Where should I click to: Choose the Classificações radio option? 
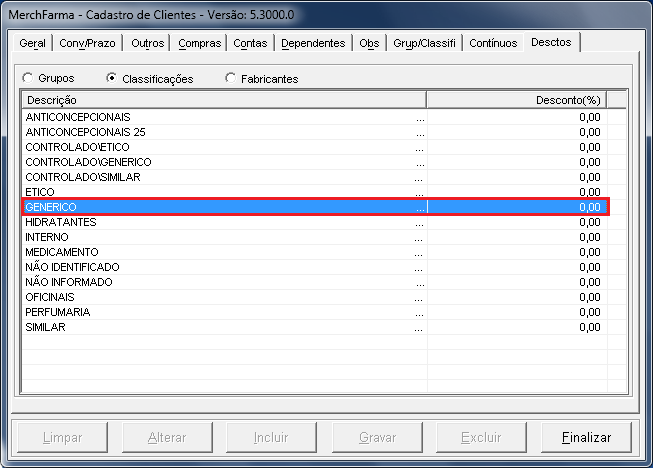coord(112,78)
